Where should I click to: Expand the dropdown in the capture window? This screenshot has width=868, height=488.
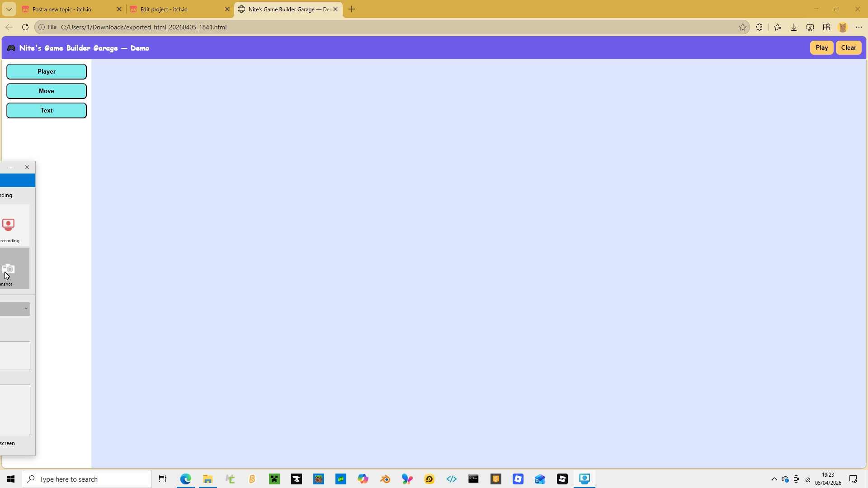pyautogui.click(x=15, y=309)
